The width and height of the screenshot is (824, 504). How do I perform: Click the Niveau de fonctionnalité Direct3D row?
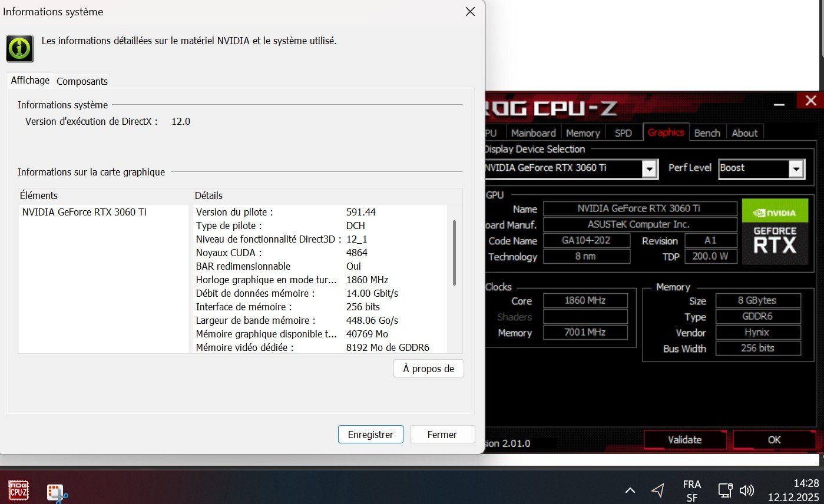click(320, 239)
